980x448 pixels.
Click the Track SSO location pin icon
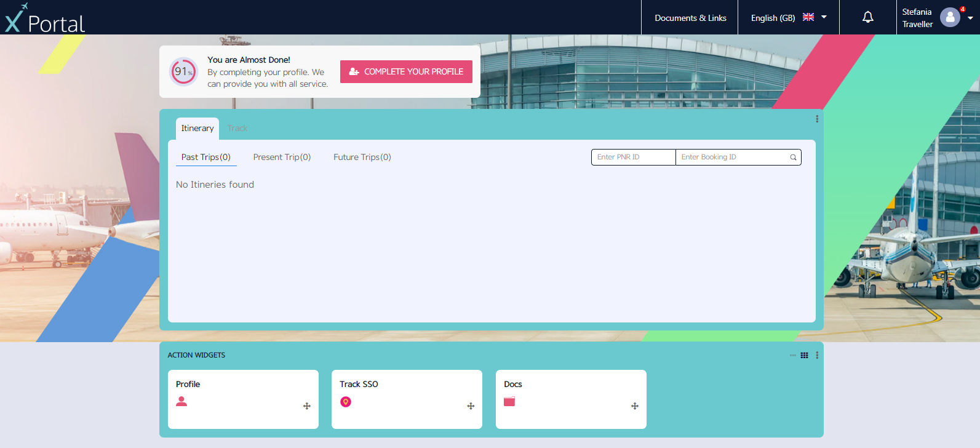tap(346, 402)
